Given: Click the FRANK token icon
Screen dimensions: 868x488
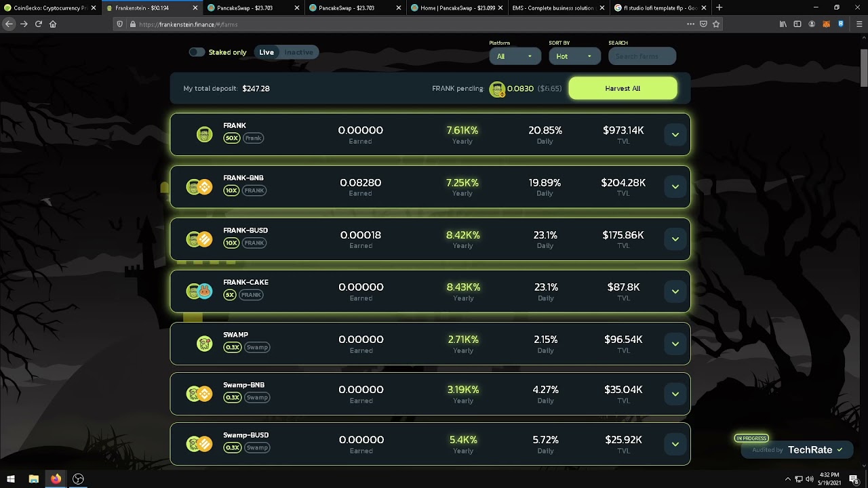Looking at the screenshot, I should click(x=204, y=134).
